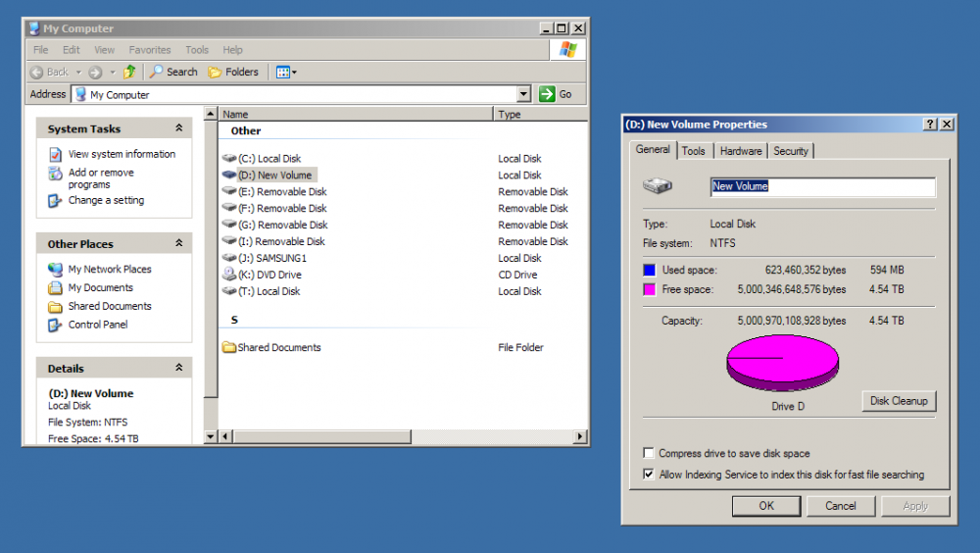Image resolution: width=980 pixels, height=553 pixels.
Task: Collapse the Other Places panel
Action: (x=178, y=243)
